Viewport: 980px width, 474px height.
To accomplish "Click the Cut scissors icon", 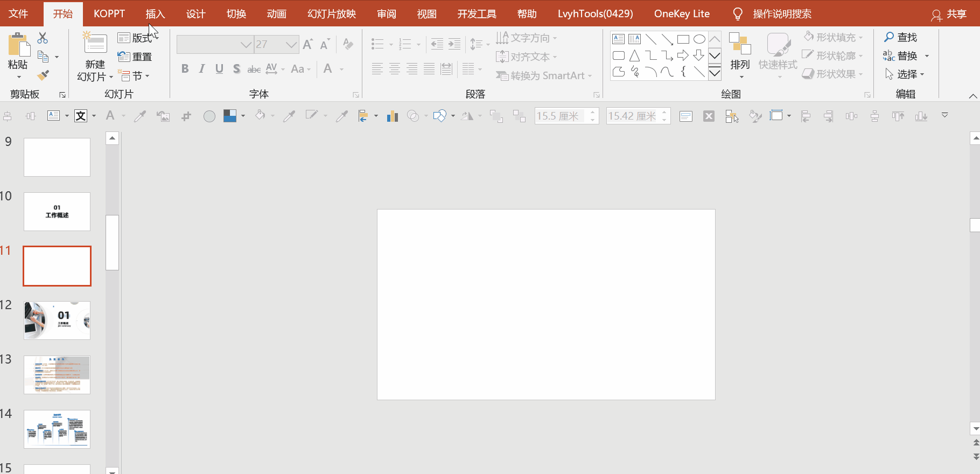I will [43, 38].
